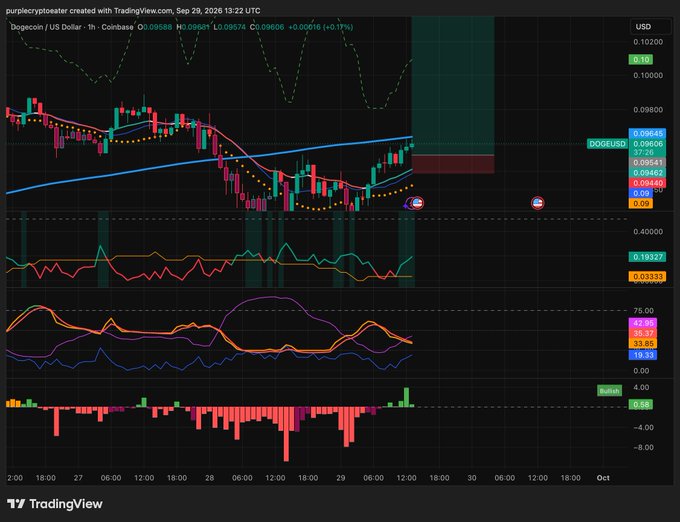Click the 4.00 histogram scale label
This screenshot has width=680, height=522.
click(641, 387)
